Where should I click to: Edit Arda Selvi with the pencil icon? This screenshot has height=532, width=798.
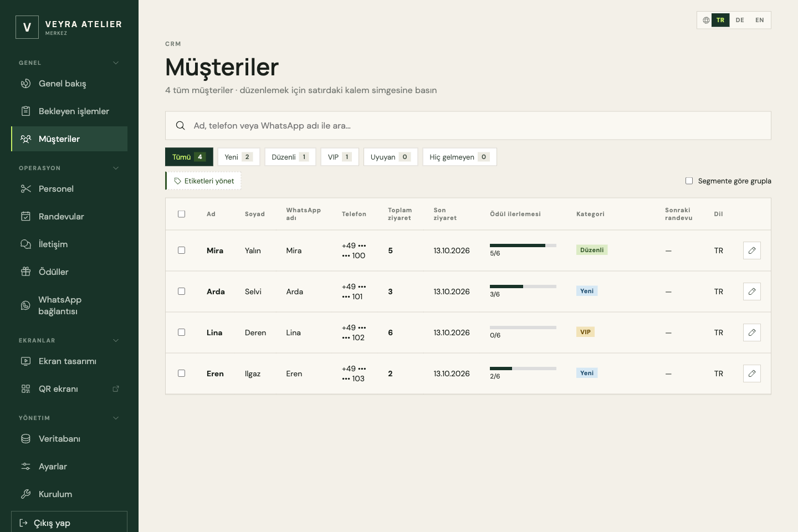click(x=752, y=291)
